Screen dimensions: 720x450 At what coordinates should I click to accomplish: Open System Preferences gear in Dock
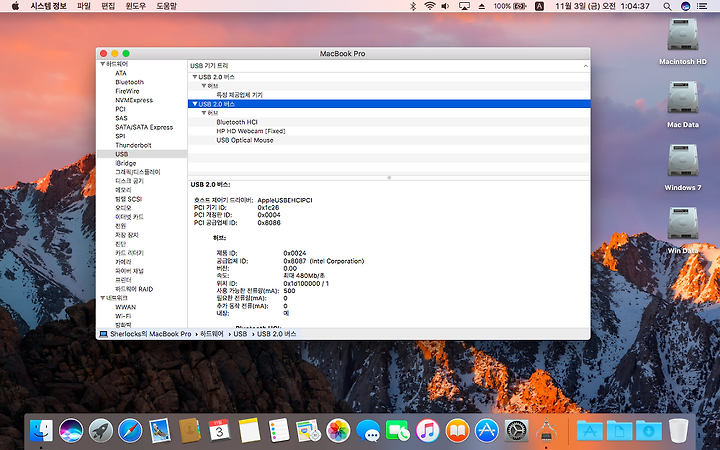pos(517,431)
